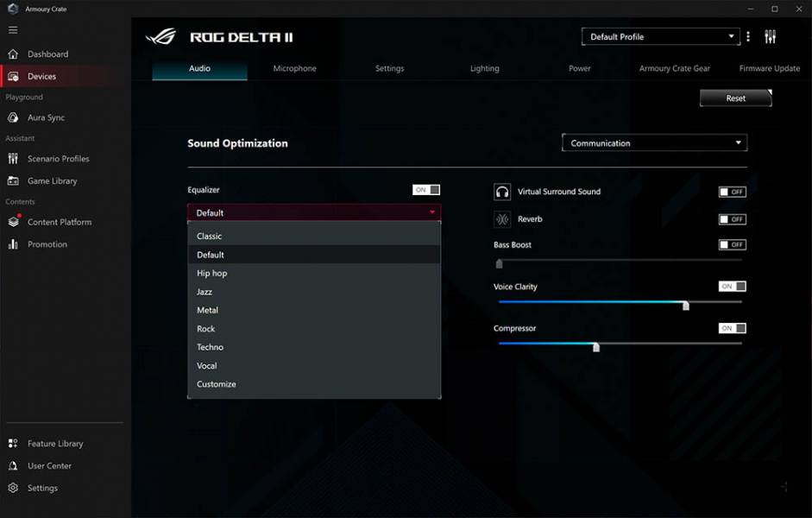Screen dimensions: 812x518
Task: Select the Devices icon in sidebar
Action: point(14,76)
